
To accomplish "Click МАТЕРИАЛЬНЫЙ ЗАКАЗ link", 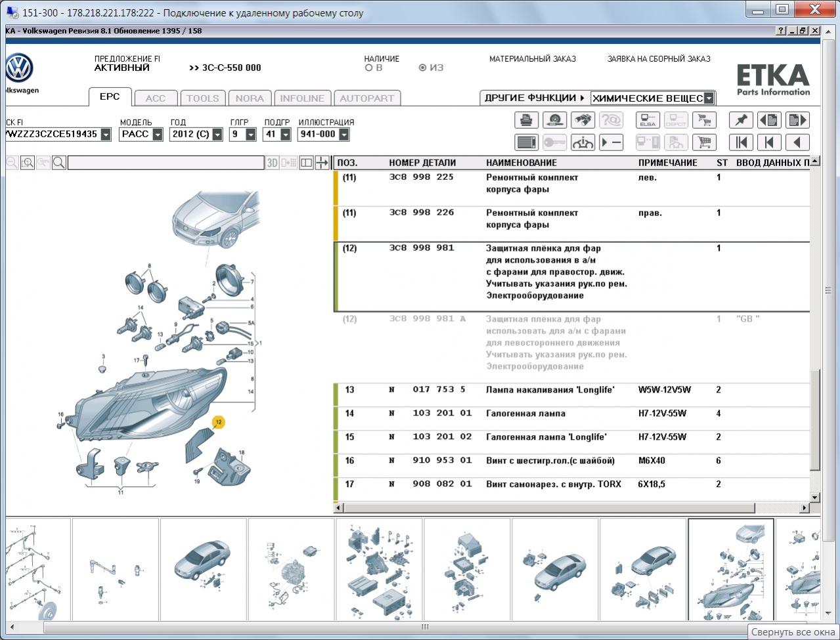I will tap(533, 59).
